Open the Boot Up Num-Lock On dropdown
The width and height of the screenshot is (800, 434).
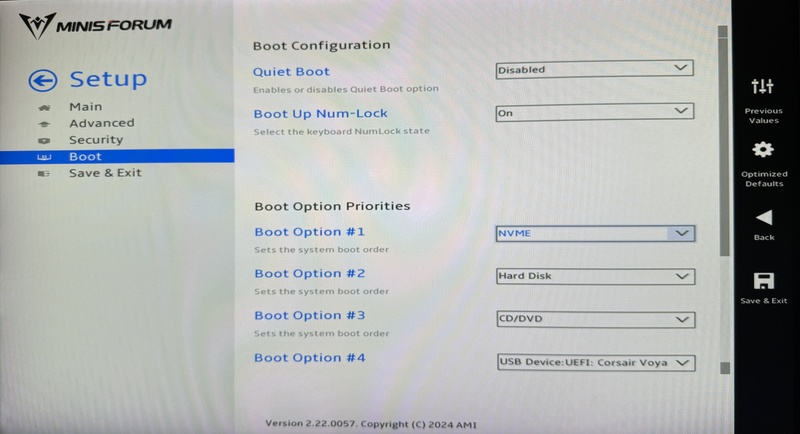[594, 112]
